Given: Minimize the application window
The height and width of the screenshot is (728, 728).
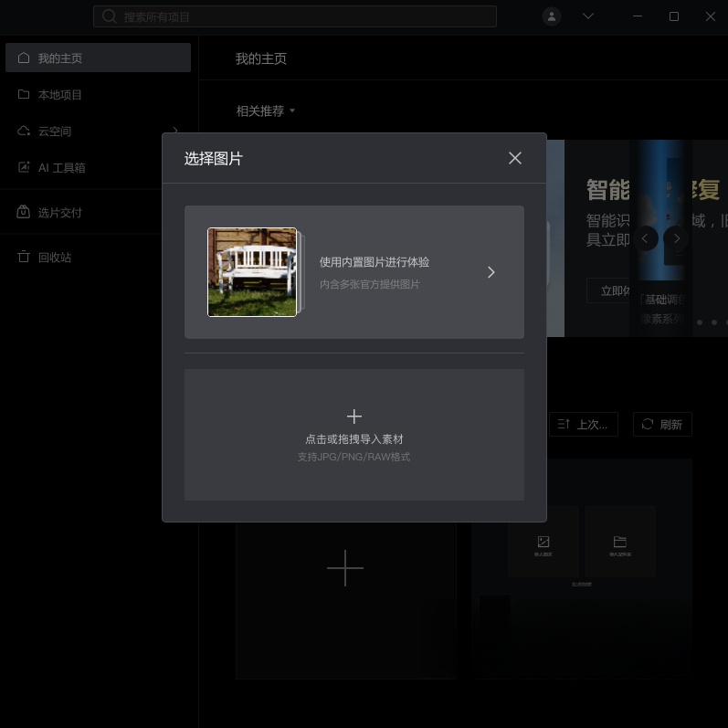Looking at the screenshot, I should point(638,16).
